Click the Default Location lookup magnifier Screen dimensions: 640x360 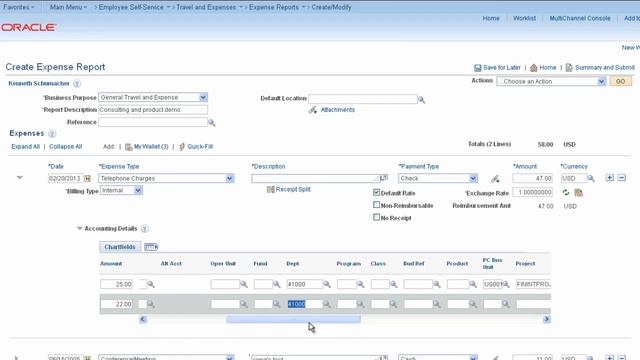click(x=422, y=100)
